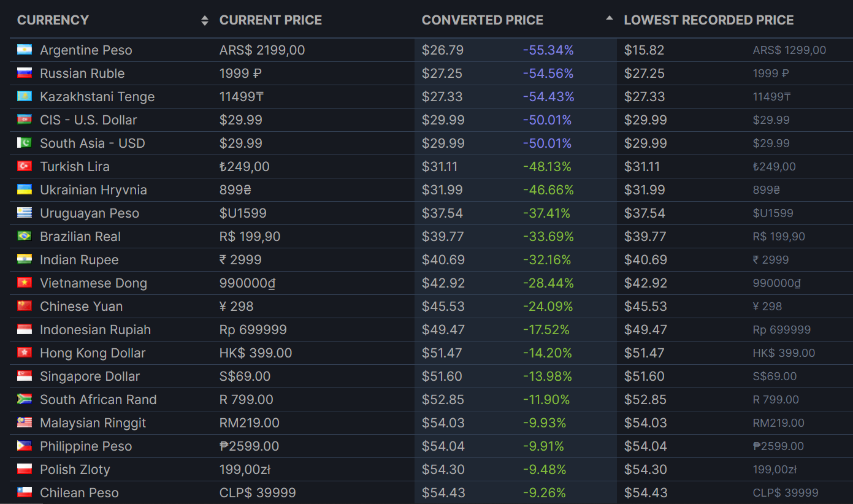
Task: Click lowest recorded price $15.82
Action: click(x=644, y=50)
